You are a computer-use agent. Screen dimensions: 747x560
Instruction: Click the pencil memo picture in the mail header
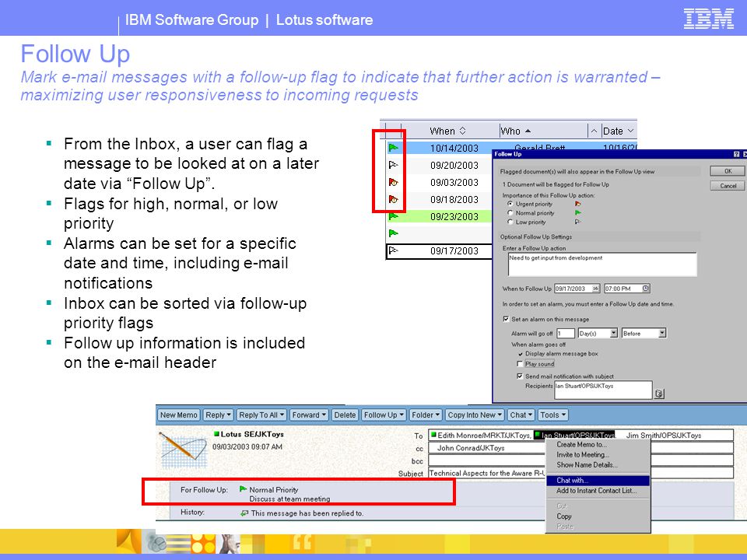[x=184, y=450]
